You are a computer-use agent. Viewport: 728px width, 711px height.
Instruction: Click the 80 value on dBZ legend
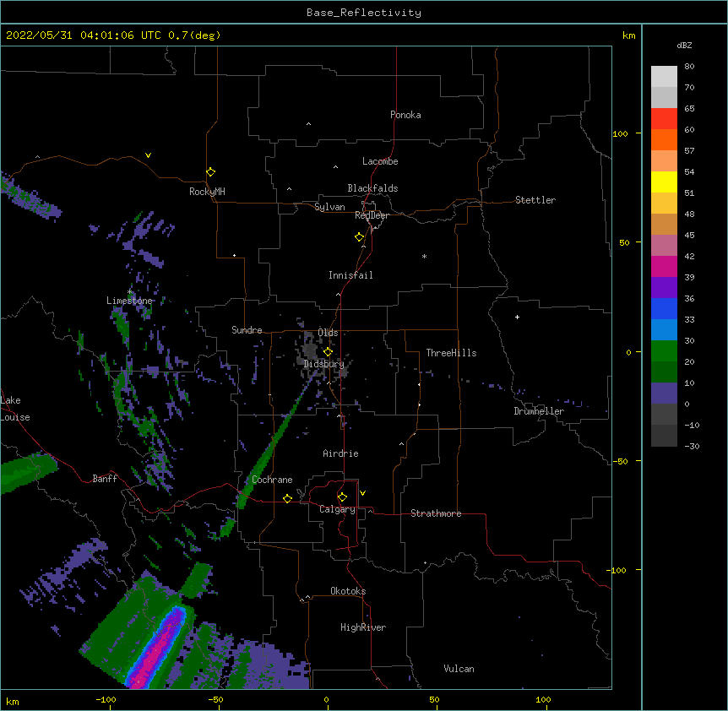689,67
